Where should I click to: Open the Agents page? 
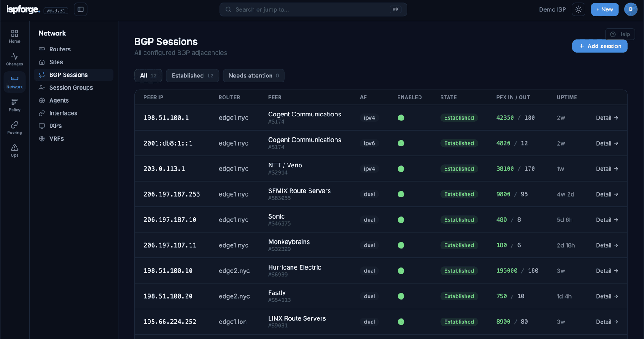pos(74,100)
